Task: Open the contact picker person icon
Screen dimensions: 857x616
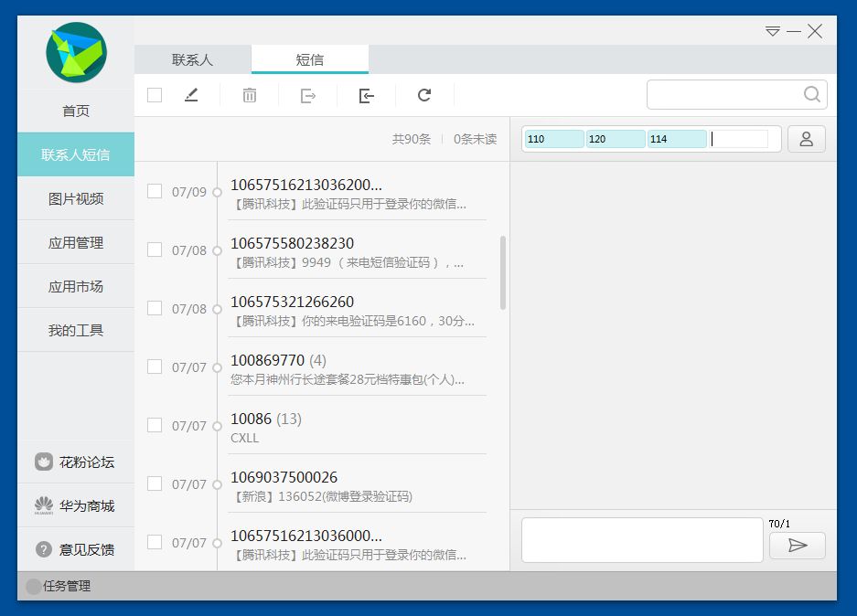Action: coord(806,139)
